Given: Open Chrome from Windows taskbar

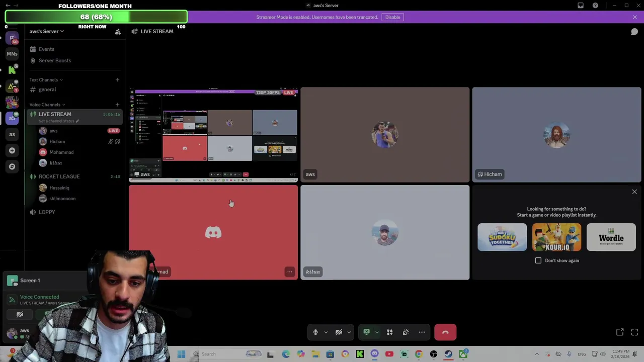Looking at the screenshot, I should (x=419, y=354).
